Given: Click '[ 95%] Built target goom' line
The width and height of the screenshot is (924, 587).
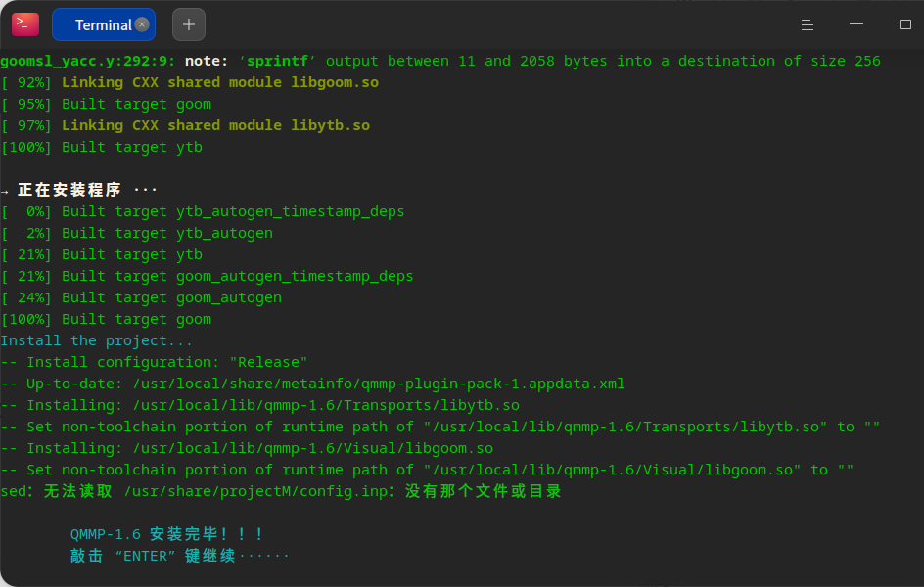Looking at the screenshot, I should pos(106,105).
